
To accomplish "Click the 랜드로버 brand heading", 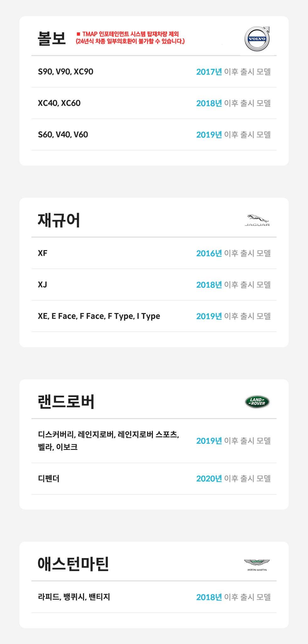I will pyautogui.click(x=66, y=401).
